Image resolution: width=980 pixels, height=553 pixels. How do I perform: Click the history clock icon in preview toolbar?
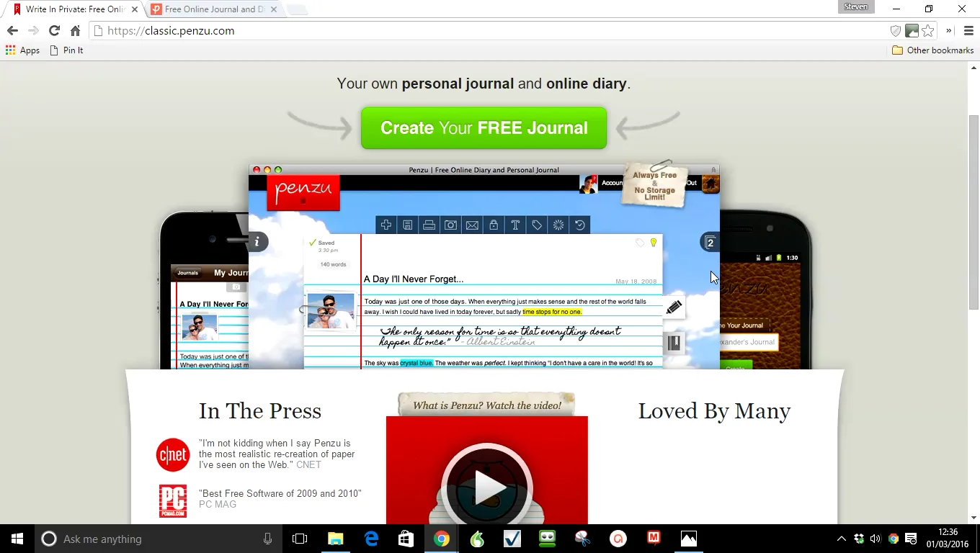(x=580, y=225)
